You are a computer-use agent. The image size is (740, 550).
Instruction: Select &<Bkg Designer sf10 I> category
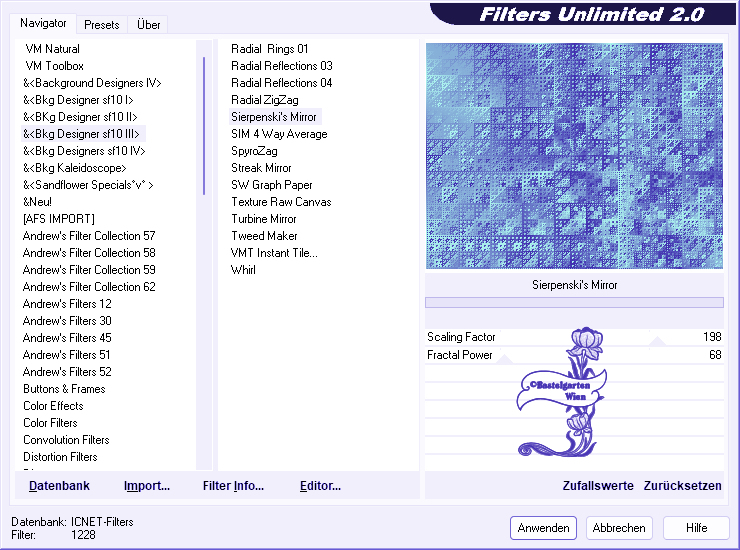pos(78,100)
